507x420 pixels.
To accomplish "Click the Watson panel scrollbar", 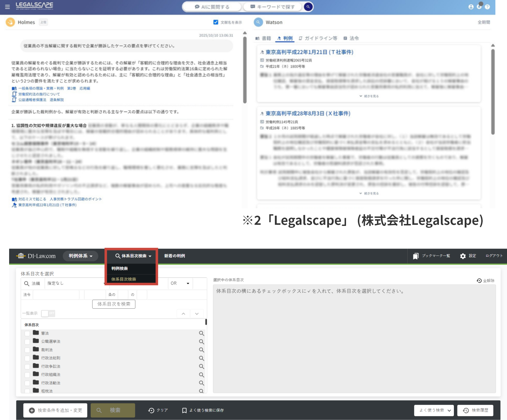I will [493, 91].
